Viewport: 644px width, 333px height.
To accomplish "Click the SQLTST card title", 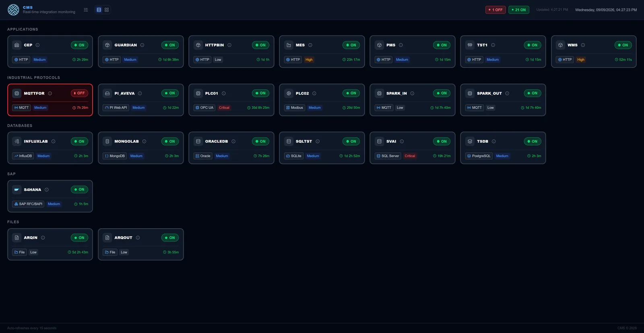I will 304,141.
